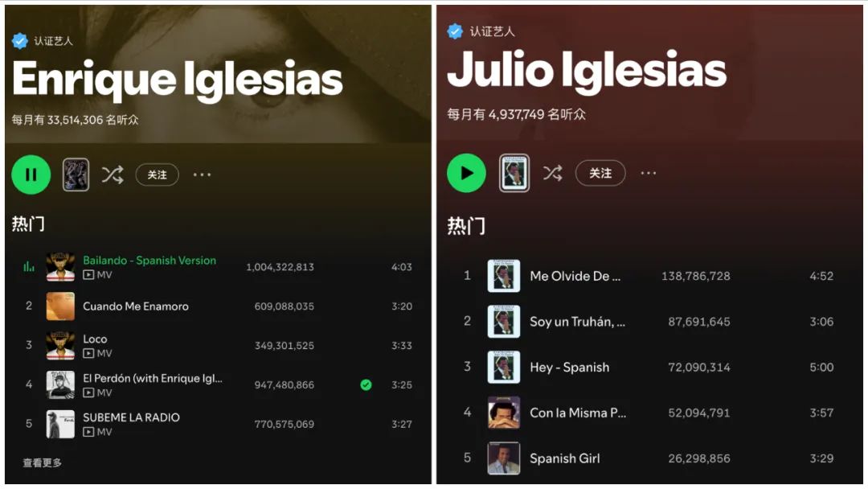Follow Enrique Iglesias with the 关注 button
The height and width of the screenshot is (489, 868).
pyautogui.click(x=158, y=175)
